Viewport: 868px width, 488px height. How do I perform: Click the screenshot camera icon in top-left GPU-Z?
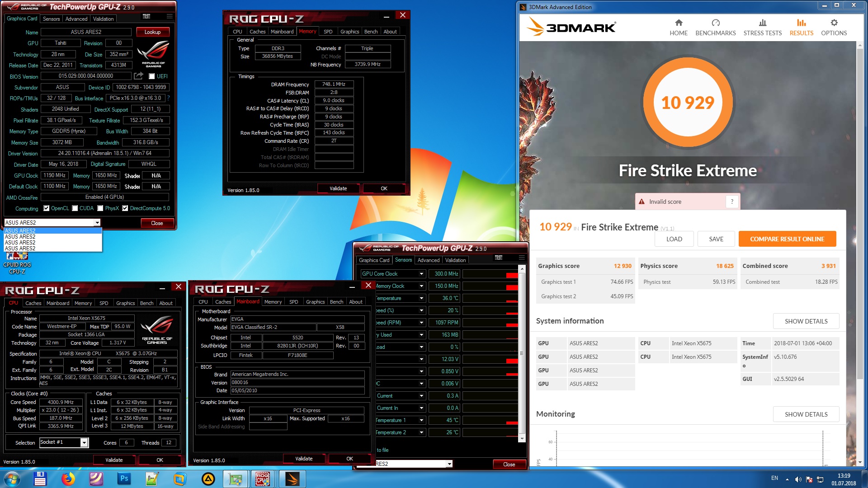click(146, 16)
